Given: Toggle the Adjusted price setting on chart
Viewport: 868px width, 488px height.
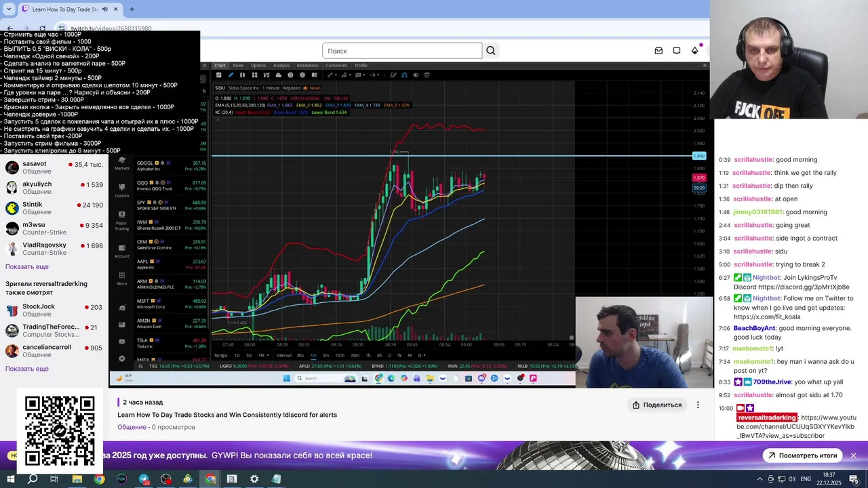Looking at the screenshot, I should (292, 88).
